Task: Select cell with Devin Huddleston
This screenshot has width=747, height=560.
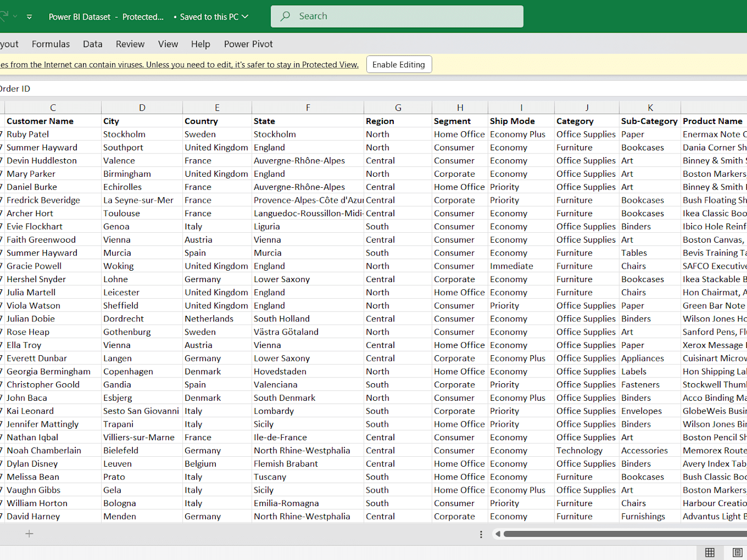Action: pos(53,161)
